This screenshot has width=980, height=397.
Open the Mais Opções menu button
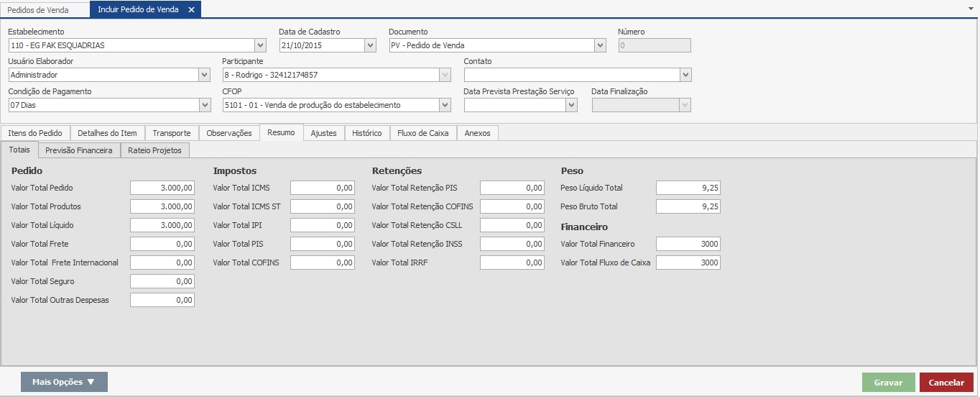click(x=64, y=382)
